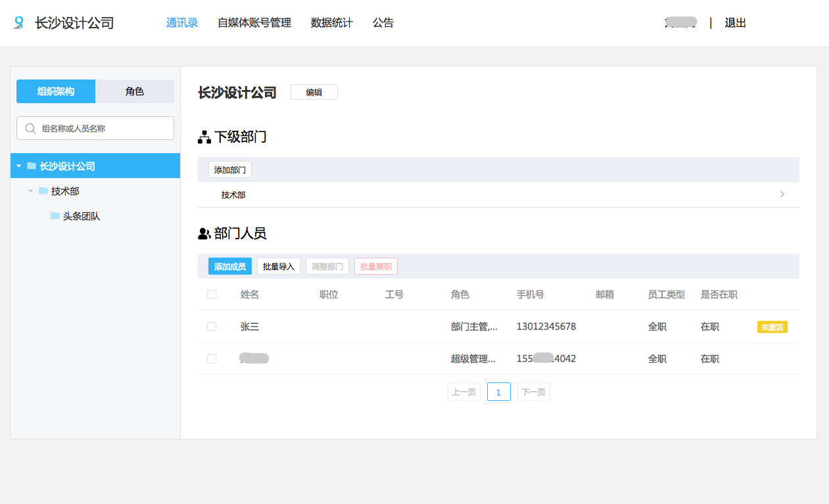Click the people icon beside 部门人员
The image size is (829, 504).
click(x=204, y=232)
